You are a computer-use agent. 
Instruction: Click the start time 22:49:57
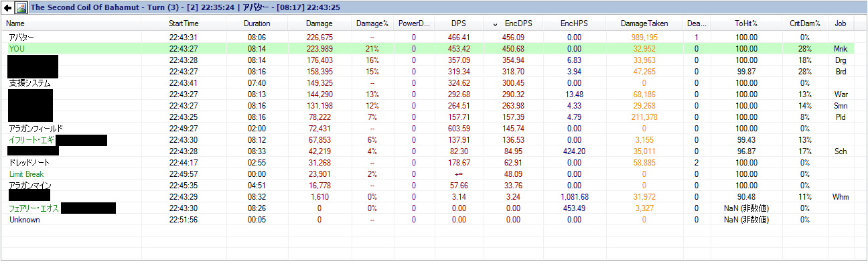[184, 174]
